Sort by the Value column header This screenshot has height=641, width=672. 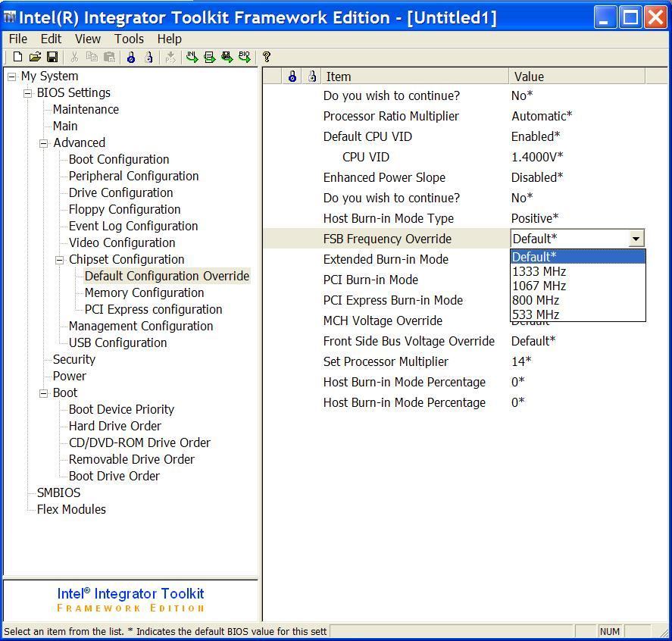(x=577, y=77)
